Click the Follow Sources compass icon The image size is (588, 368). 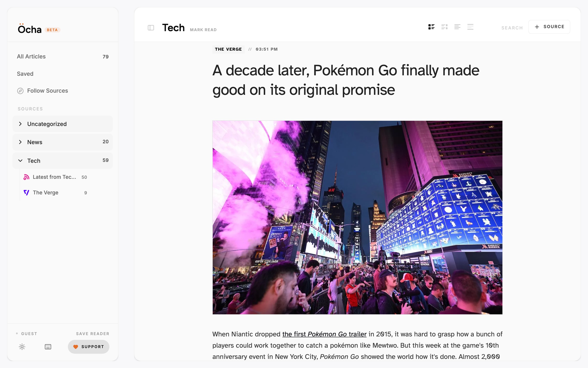pos(20,91)
